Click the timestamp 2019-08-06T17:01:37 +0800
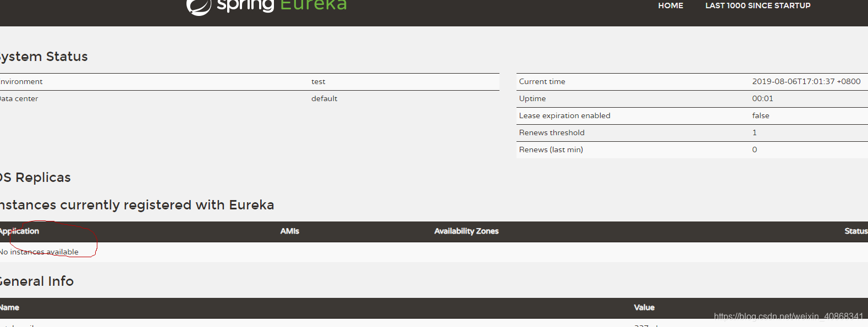Screen dimensions: 868x327 click(x=806, y=81)
